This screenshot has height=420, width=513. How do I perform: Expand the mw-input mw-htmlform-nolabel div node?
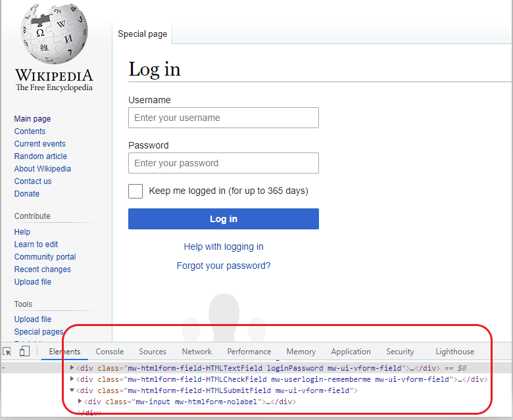80,401
